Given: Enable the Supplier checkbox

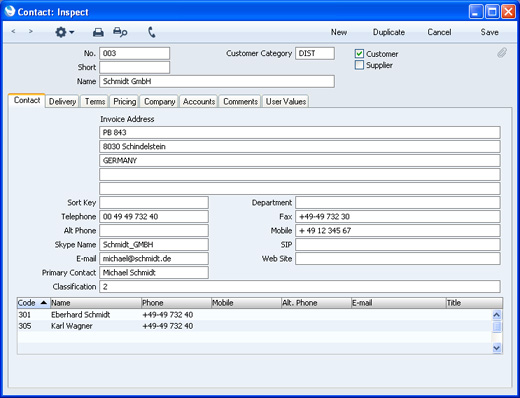Looking at the screenshot, I should [x=359, y=65].
